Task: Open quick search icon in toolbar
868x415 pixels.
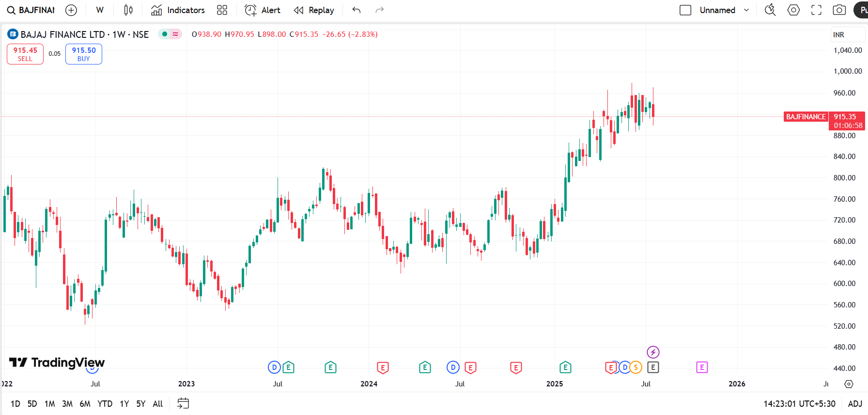Action: [x=770, y=10]
